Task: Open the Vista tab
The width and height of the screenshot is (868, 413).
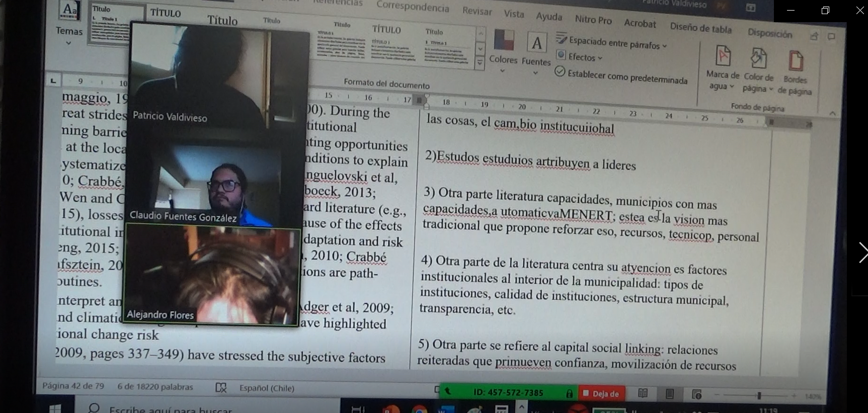Action: click(514, 14)
